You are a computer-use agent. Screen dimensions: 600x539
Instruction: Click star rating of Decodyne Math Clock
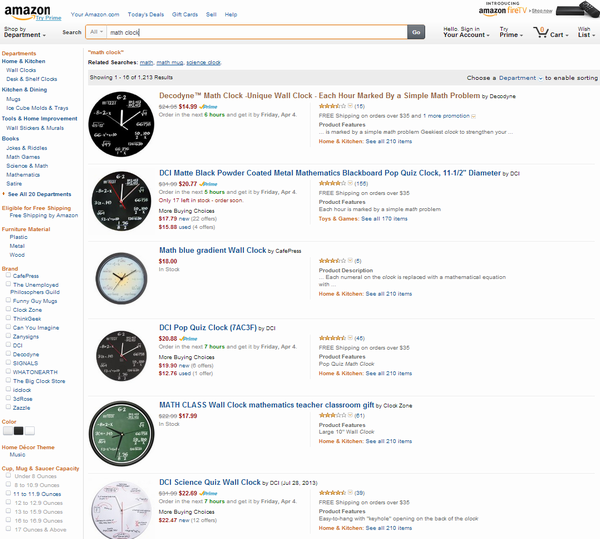(x=332, y=106)
